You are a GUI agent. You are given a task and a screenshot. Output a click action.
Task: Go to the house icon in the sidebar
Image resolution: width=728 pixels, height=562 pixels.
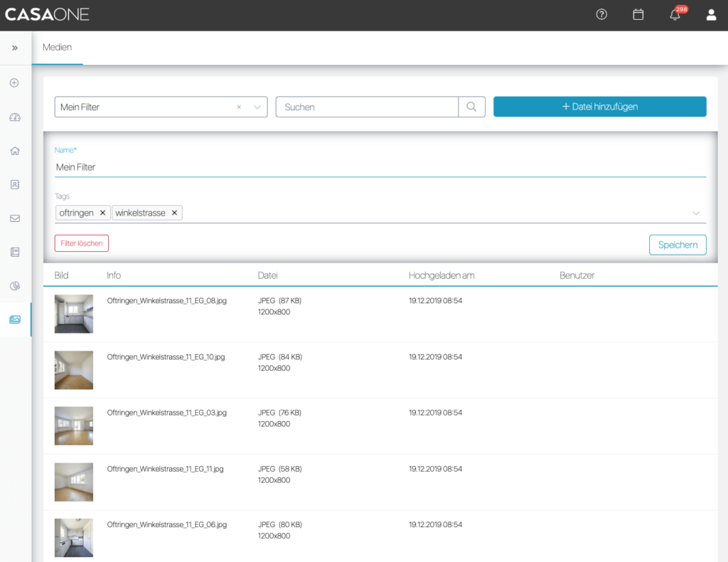(15, 151)
